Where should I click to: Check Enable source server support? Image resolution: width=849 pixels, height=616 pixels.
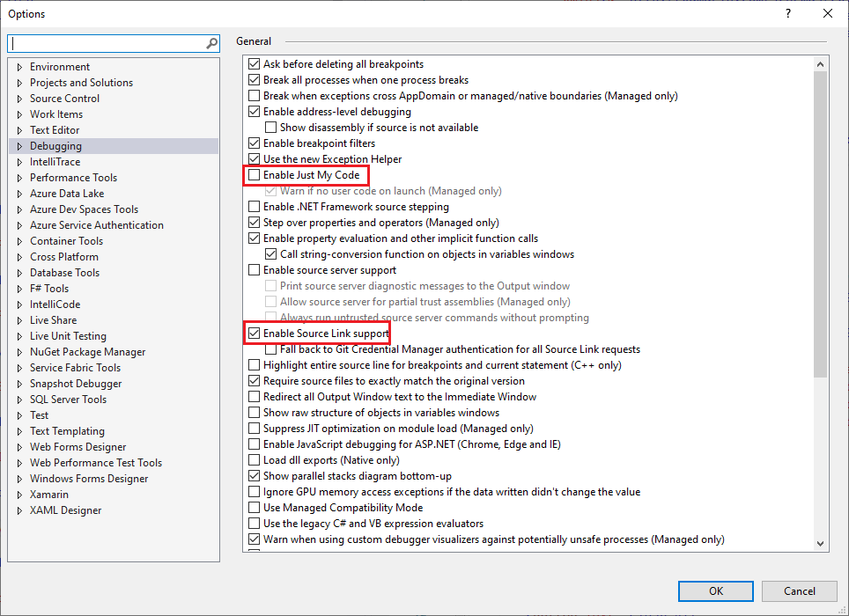[x=254, y=270]
